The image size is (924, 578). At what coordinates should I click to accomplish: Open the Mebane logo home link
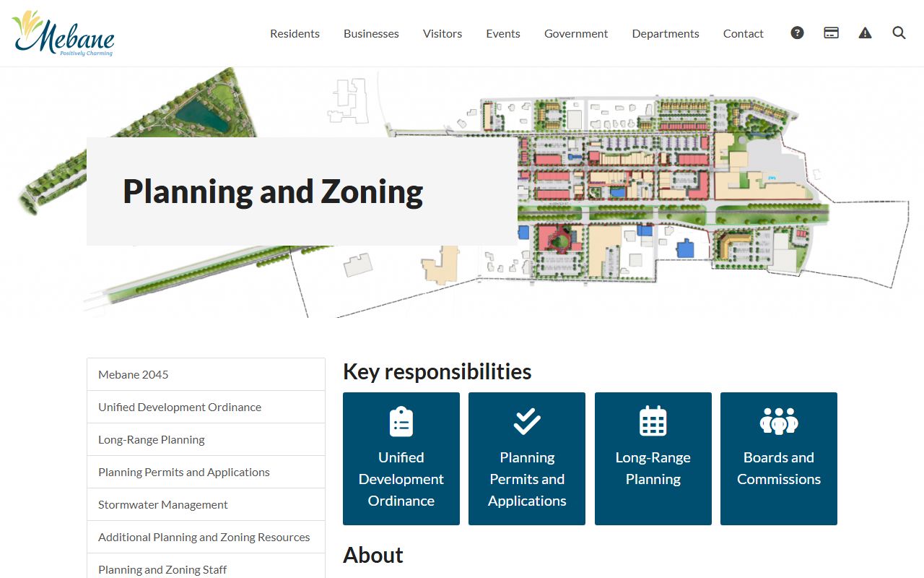[64, 33]
